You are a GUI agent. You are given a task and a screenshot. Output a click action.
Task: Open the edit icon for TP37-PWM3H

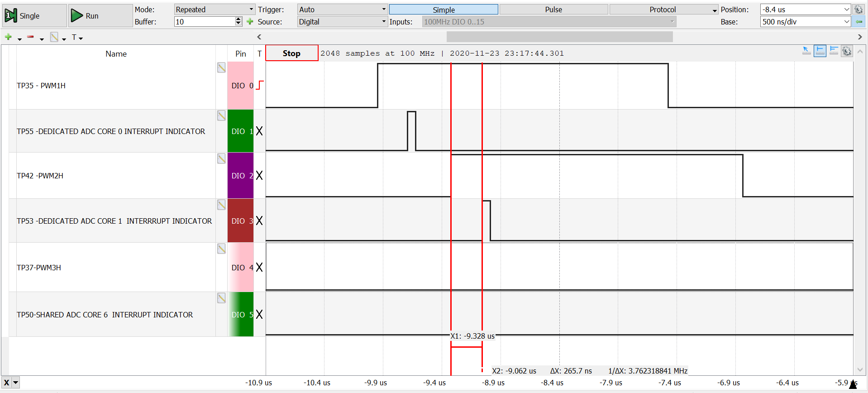[221, 249]
